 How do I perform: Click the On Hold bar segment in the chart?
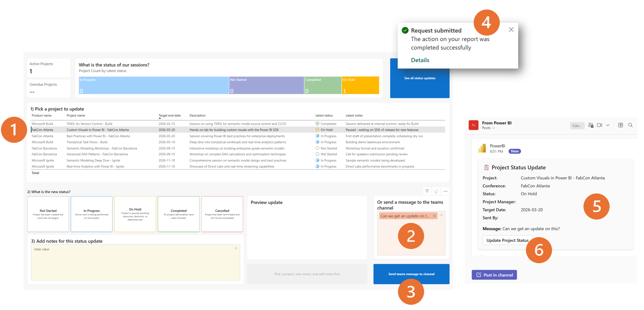click(x=360, y=85)
